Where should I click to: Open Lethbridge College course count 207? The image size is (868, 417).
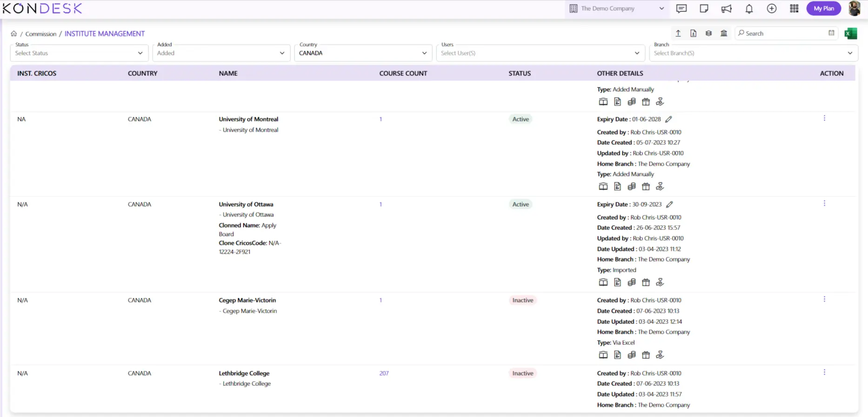point(384,373)
